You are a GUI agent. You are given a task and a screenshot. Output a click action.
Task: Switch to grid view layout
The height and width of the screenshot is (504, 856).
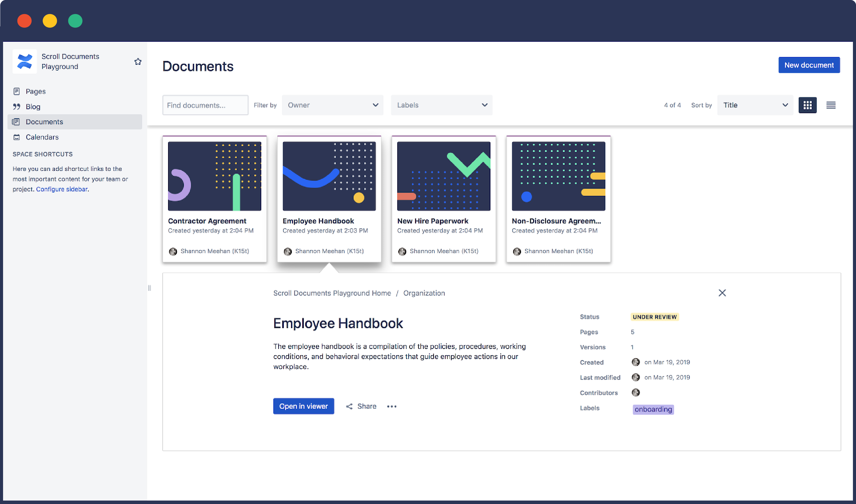point(808,105)
